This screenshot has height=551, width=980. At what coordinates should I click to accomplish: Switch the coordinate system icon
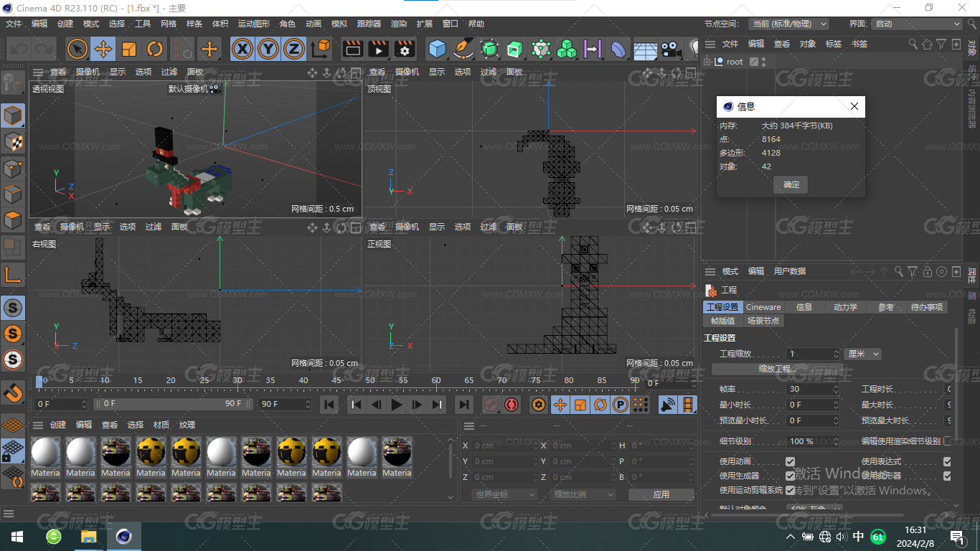pos(321,49)
